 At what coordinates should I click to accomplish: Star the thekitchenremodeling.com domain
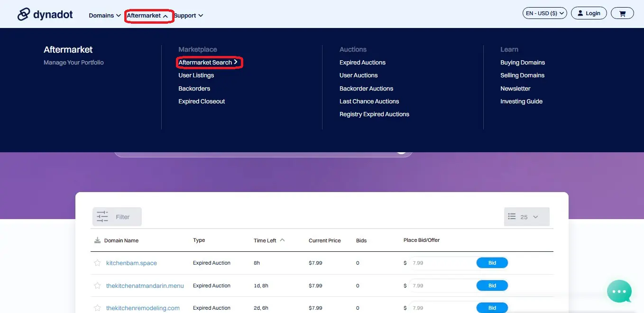(x=97, y=308)
